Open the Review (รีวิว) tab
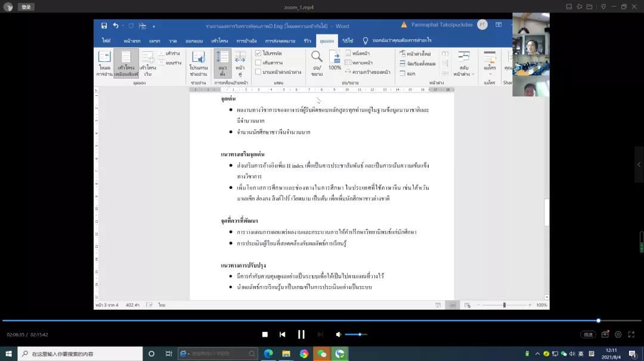The image size is (644, 361). tap(307, 41)
